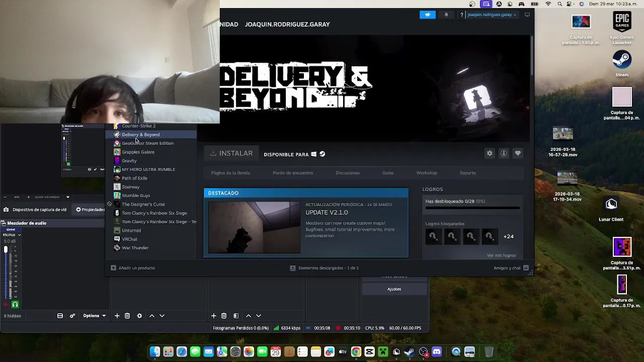
Task: Open game settings gear in Steam
Action: pos(490,153)
